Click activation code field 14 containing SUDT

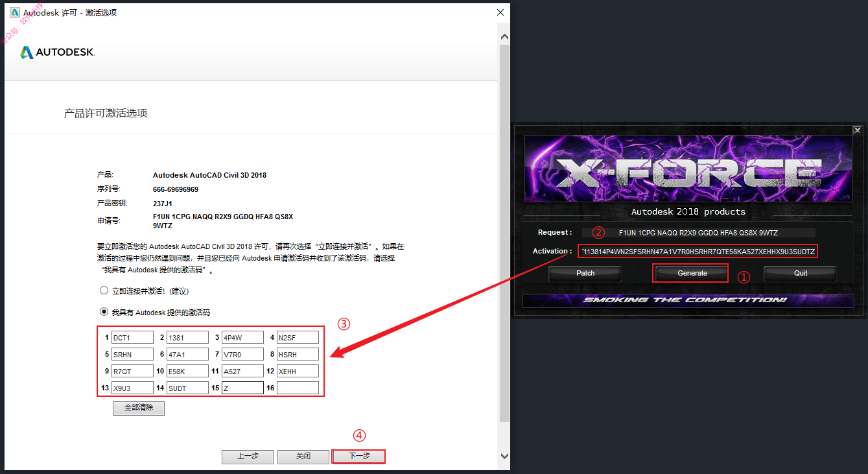[187, 388]
